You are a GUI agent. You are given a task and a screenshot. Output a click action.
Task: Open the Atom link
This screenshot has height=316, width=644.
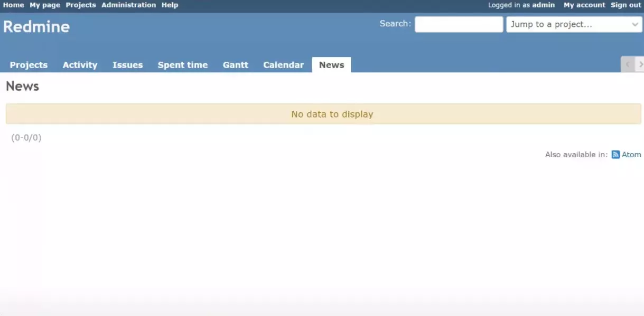click(x=631, y=154)
